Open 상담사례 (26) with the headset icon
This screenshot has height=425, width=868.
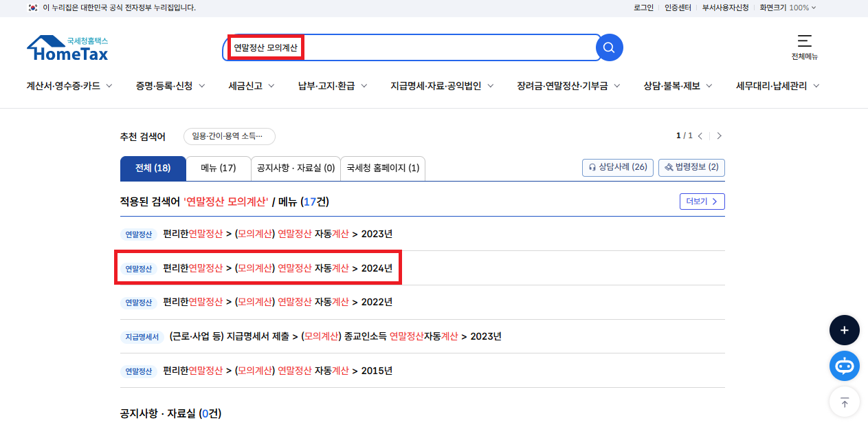(x=617, y=167)
